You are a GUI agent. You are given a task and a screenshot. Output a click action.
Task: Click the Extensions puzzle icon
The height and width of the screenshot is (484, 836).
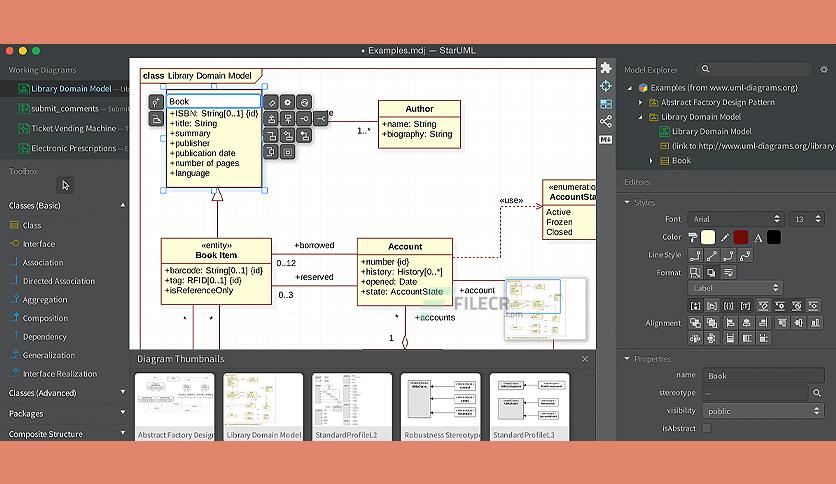(x=606, y=68)
